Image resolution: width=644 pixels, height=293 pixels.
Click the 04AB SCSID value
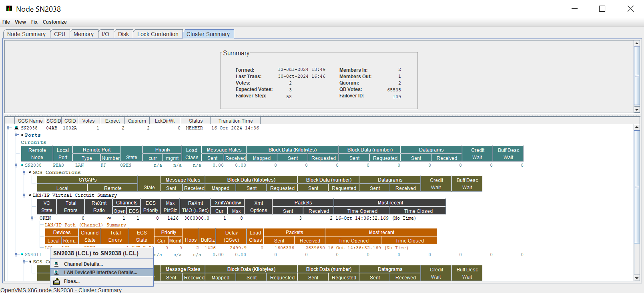click(52, 128)
